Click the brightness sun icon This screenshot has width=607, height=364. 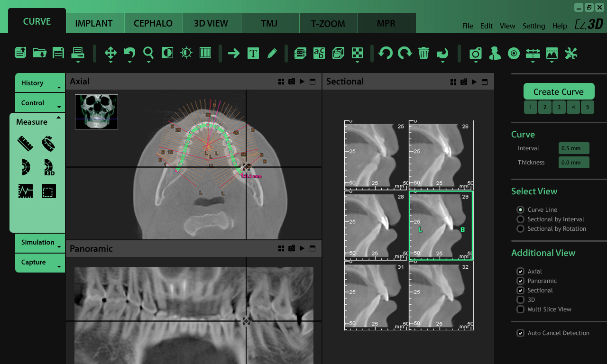tap(186, 53)
